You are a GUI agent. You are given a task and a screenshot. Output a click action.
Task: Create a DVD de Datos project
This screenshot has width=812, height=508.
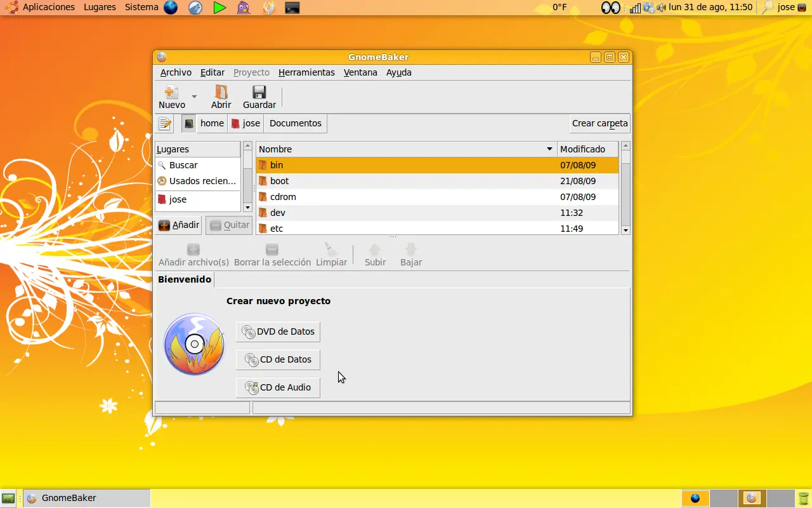pyautogui.click(x=278, y=331)
